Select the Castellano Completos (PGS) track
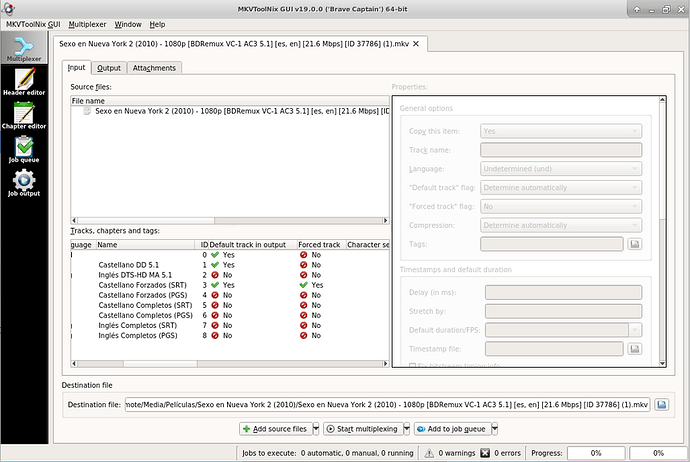This screenshot has width=690, height=462. pos(230,315)
